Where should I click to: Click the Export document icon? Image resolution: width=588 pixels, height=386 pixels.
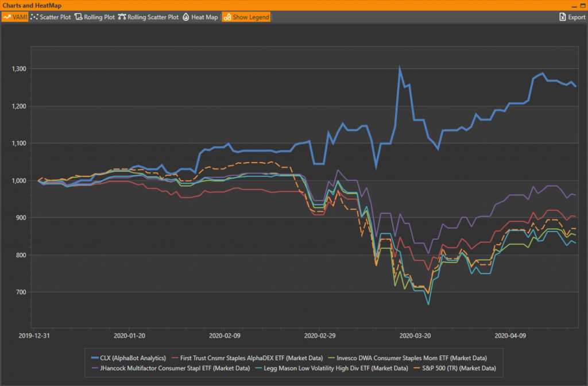point(563,17)
